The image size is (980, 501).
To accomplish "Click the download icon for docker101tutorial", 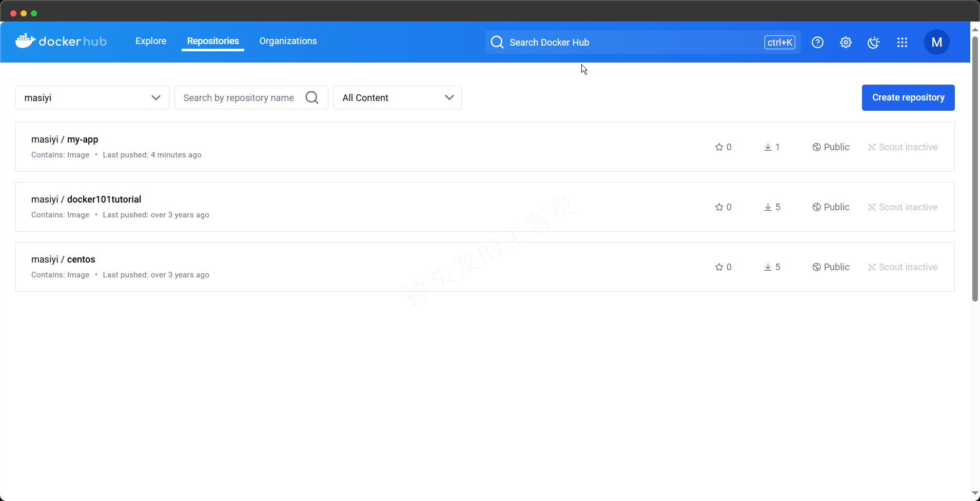I will coord(768,207).
